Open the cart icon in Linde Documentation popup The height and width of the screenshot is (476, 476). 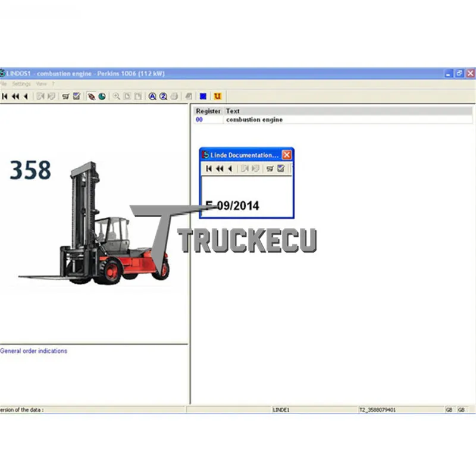(270, 168)
